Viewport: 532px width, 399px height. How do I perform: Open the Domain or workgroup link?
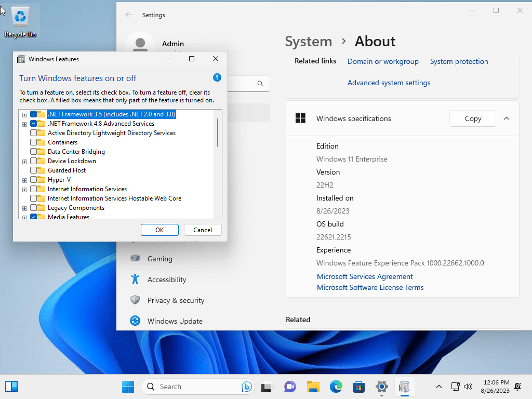pyautogui.click(x=383, y=61)
